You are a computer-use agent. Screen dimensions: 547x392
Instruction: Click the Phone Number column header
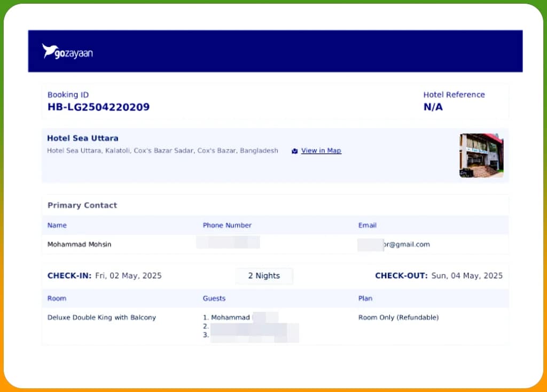[227, 225]
